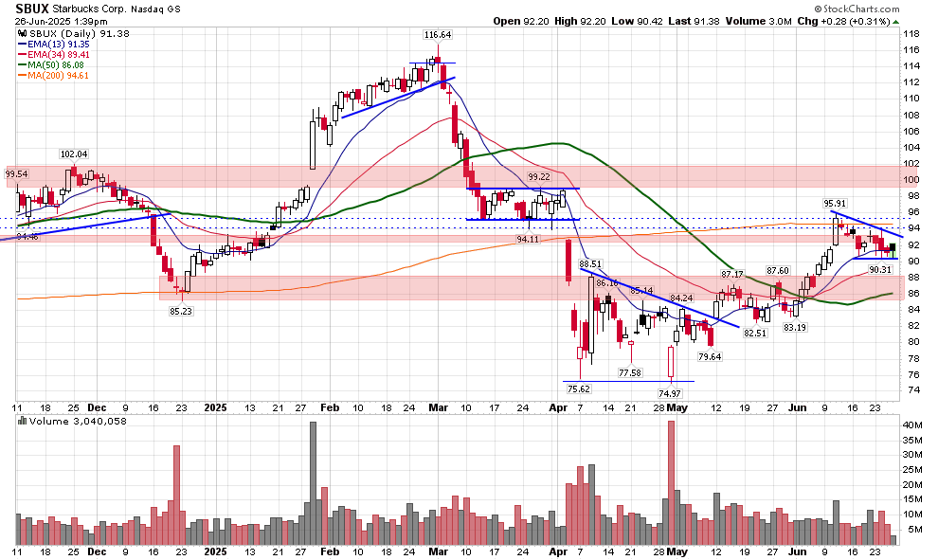Click the "Nasdaq GS" exchange label

coord(155,9)
